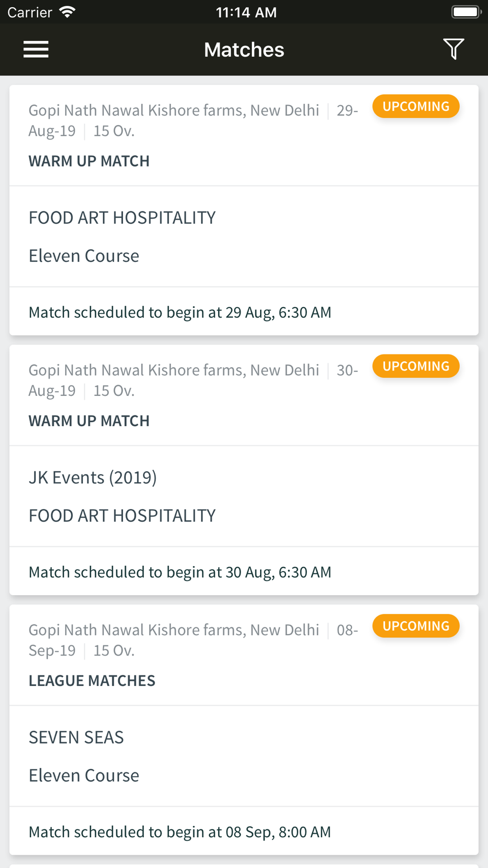
Task: Open match scheduled for 30 Aug, 6:30 AM
Action: [244, 571]
